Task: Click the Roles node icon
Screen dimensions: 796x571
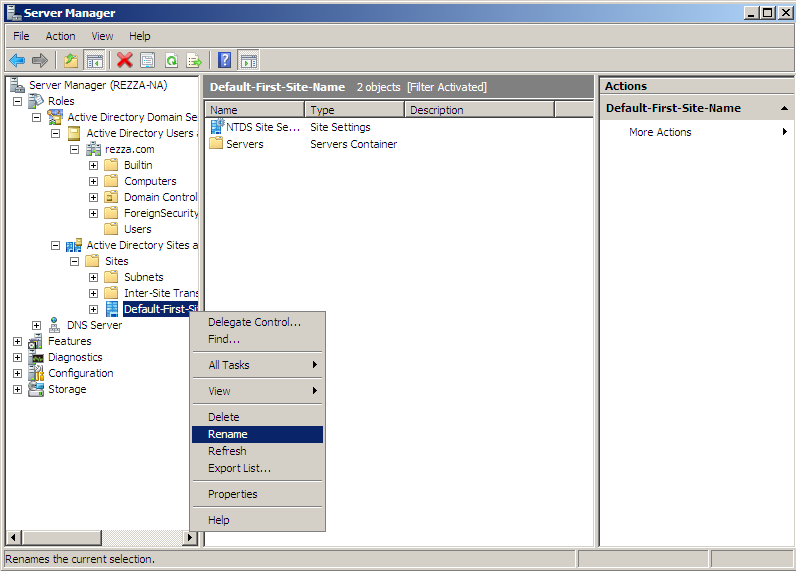Action: (x=36, y=101)
